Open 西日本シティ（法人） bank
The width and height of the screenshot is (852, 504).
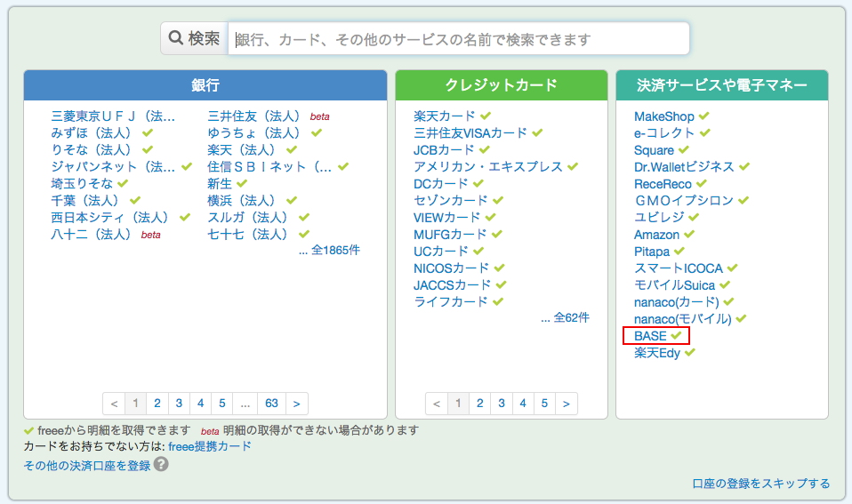[x=110, y=217]
